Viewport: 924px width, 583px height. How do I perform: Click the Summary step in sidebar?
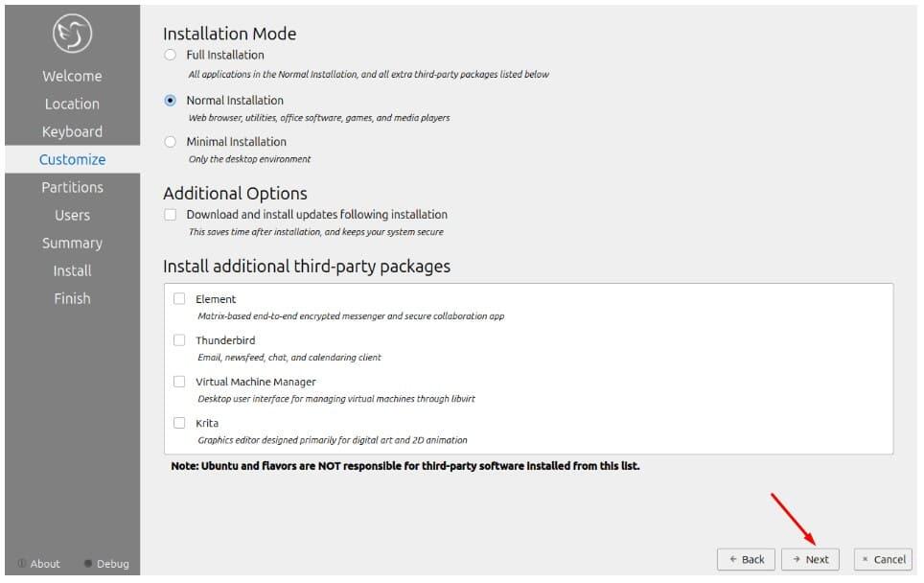tap(72, 243)
